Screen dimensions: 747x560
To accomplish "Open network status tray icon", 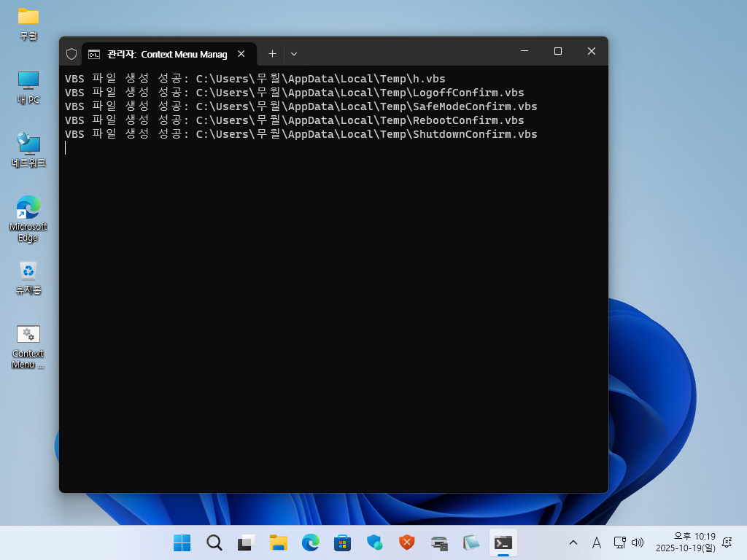I will pos(620,542).
